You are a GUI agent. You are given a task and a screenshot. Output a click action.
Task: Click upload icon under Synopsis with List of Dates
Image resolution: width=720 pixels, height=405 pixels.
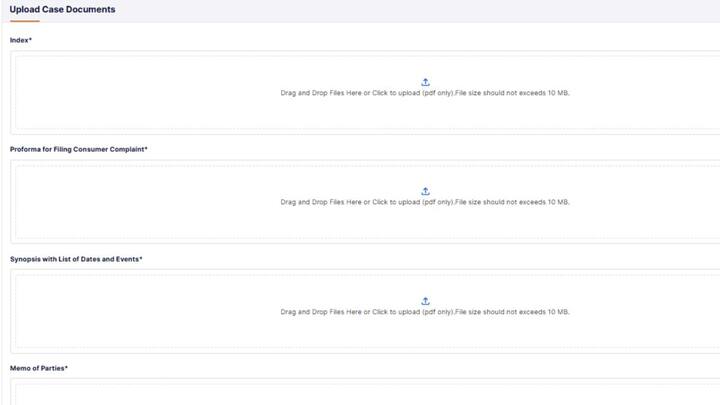click(425, 301)
